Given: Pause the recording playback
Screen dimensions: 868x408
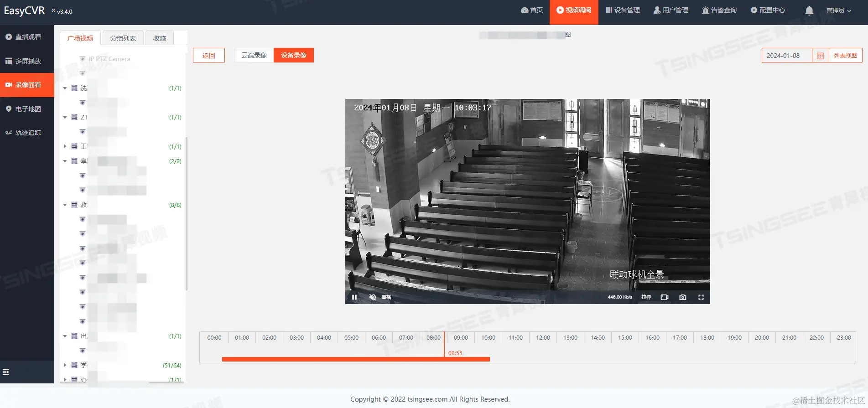Looking at the screenshot, I should click(354, 297).
